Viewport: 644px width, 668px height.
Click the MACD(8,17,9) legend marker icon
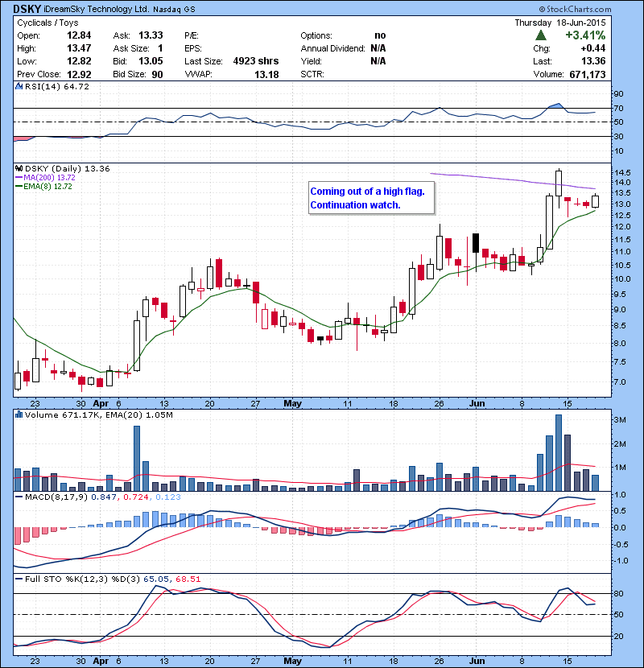[x=20, y=498]
